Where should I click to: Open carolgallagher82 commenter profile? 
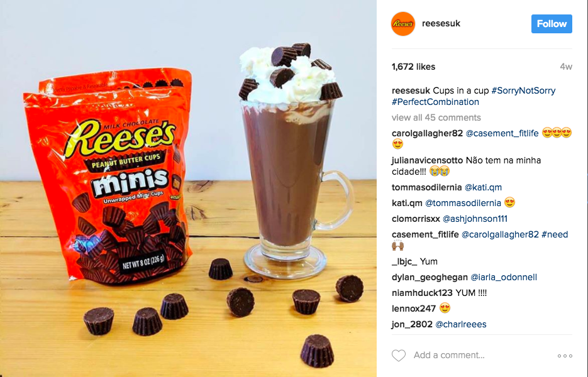pyautogui.click(x=427, y=133)
